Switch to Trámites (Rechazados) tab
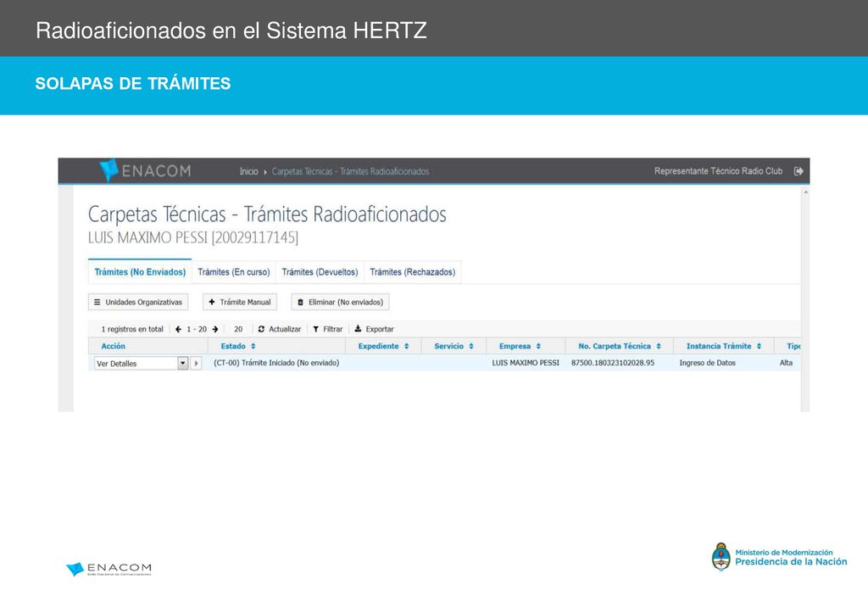The image size is (868, 601). coord(413,272)
